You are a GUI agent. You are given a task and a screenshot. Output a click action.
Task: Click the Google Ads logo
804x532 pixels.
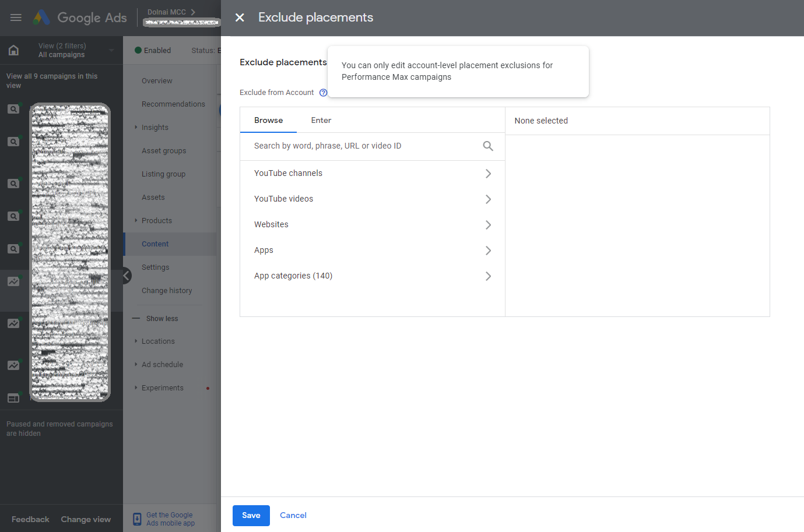[x=79, y=17]
